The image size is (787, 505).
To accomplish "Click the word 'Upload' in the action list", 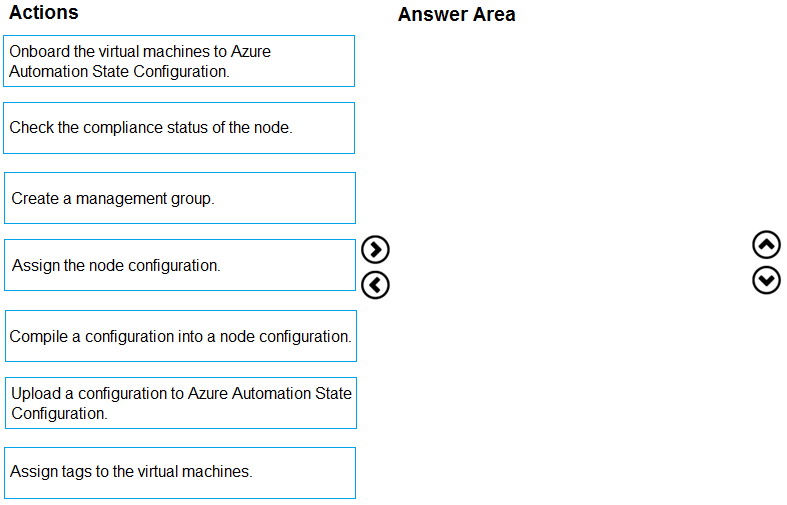I will point(36,393).
